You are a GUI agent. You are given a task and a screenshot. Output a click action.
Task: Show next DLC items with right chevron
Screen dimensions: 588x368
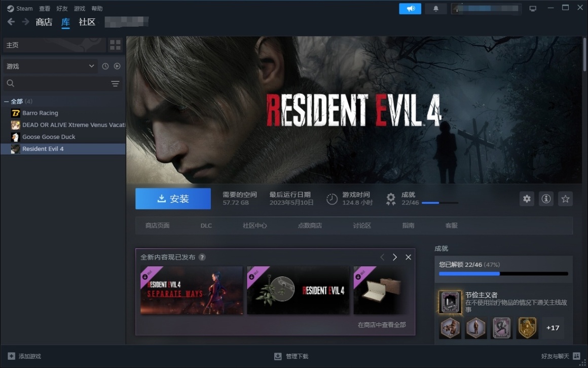pos(395,257)
